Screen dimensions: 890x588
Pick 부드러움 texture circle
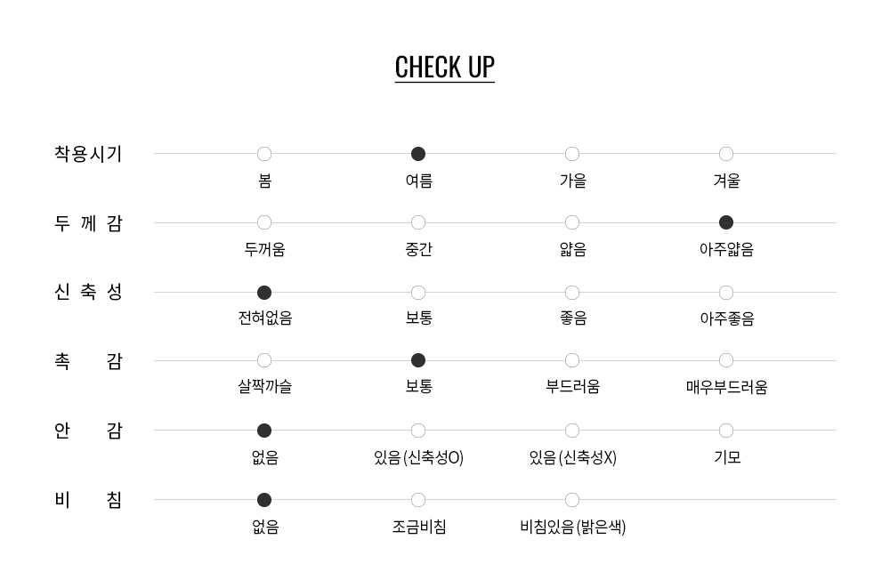point(572,360)
